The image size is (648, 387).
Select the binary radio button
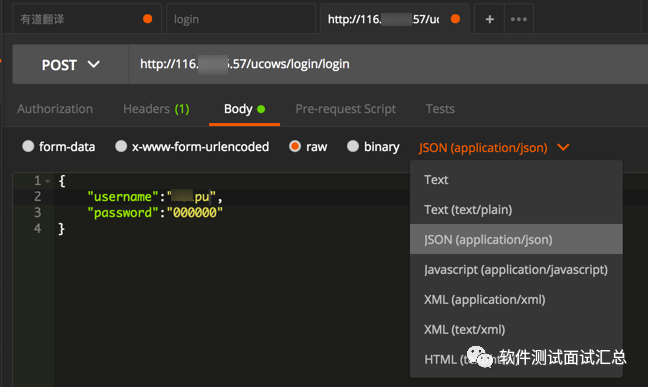(353, 146)
